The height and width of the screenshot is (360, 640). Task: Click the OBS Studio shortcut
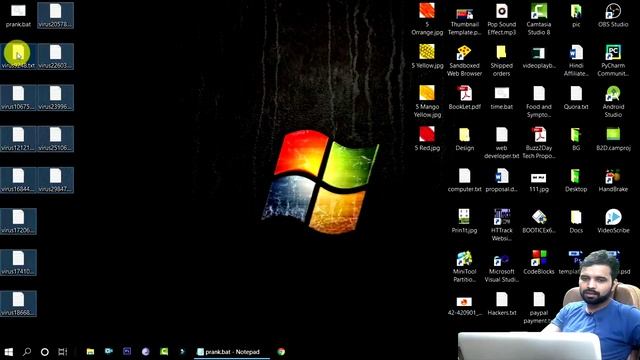tap(613, 16)
